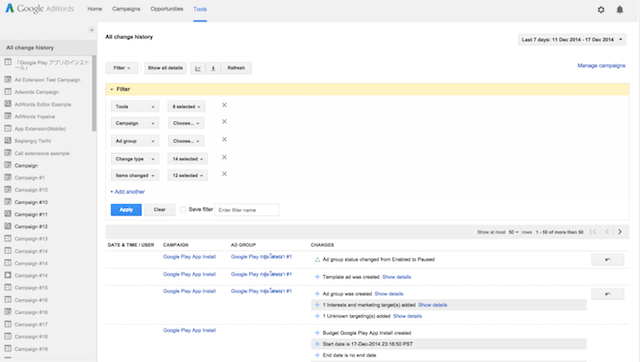640x362 pixels.
Task: Open the notifications bell
Action: click(620, 9)
